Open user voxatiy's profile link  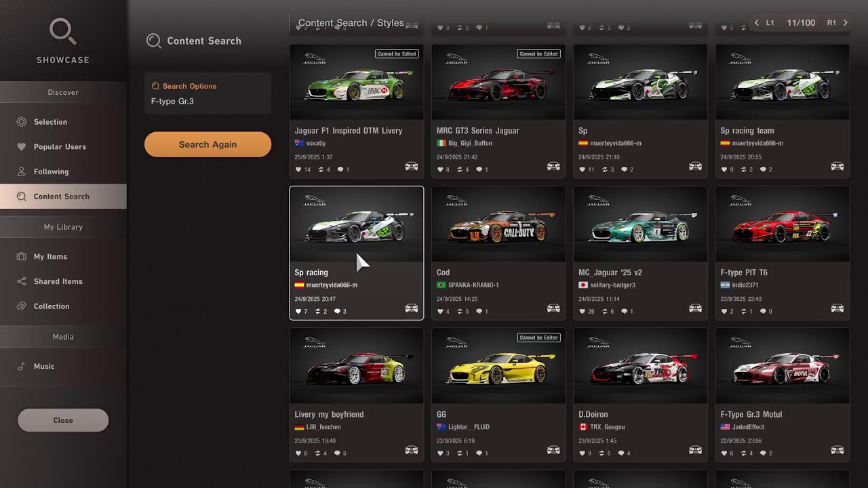click(x=316, y=144)
